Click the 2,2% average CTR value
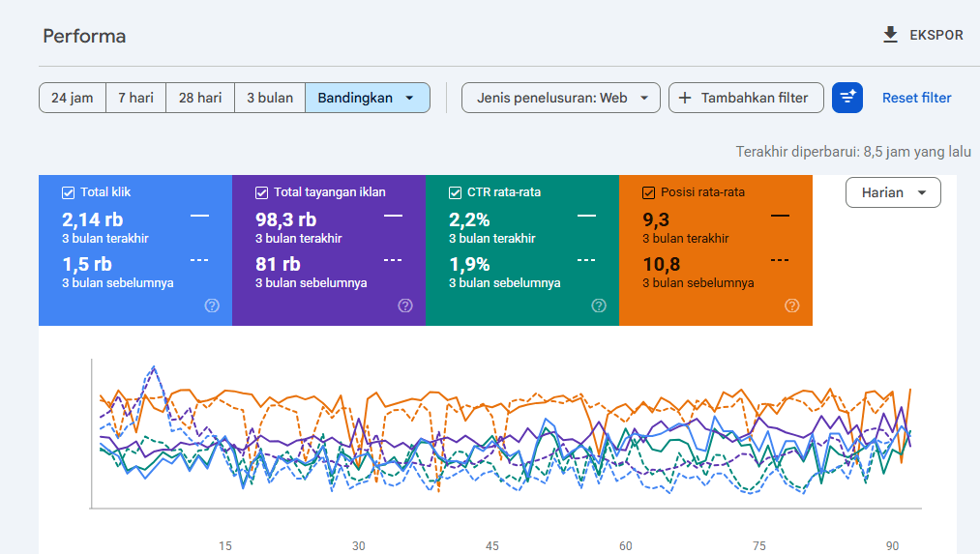The width and height of the screenshot is (980, 554). [x=469, y=219]
